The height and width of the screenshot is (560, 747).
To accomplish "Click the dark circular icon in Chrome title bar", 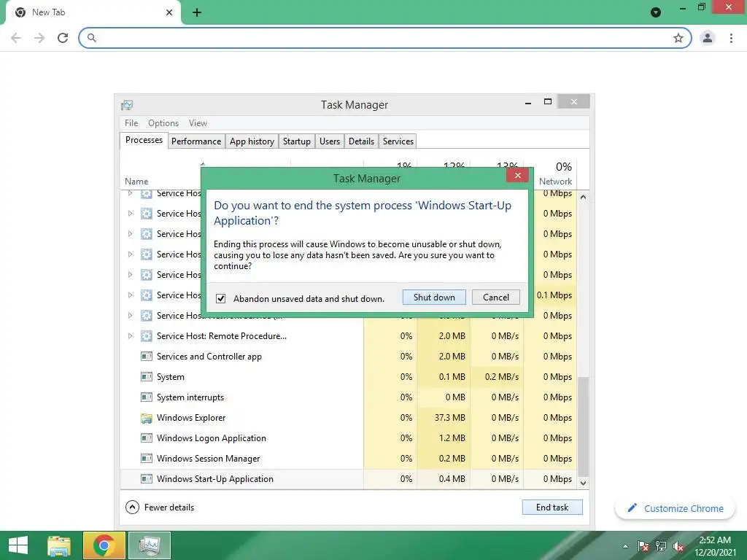I will (656, 12).
